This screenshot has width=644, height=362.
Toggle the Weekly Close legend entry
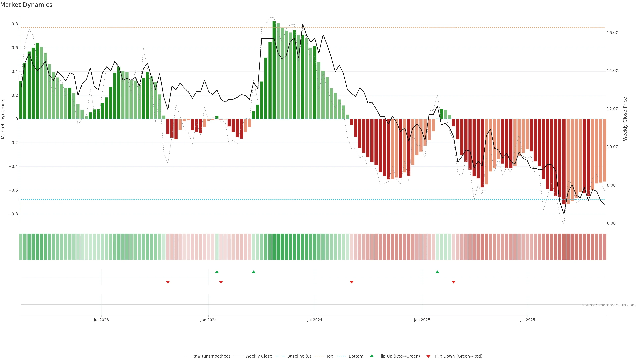[x=258, y=356]
